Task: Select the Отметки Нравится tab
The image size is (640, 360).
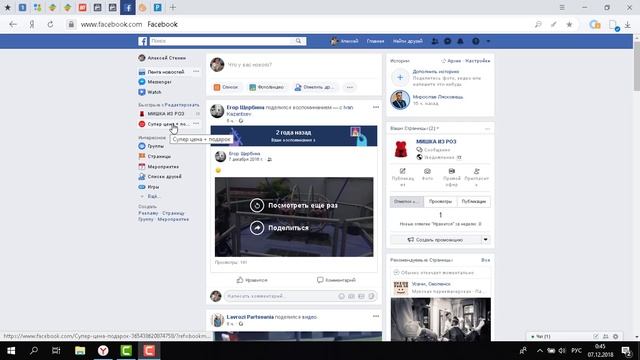Action: (407, 202)
